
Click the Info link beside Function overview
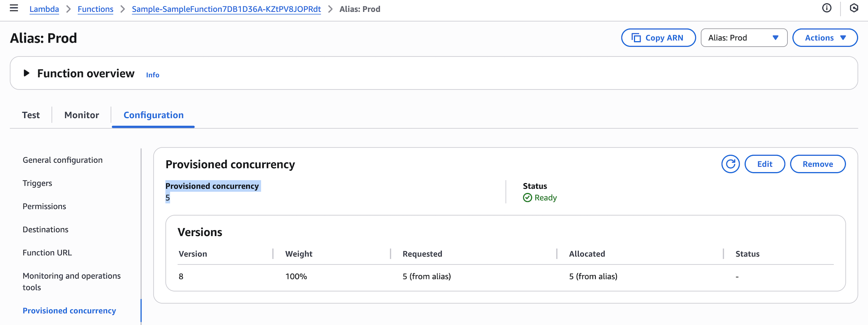pyautogui.click(x=152, y=75)
